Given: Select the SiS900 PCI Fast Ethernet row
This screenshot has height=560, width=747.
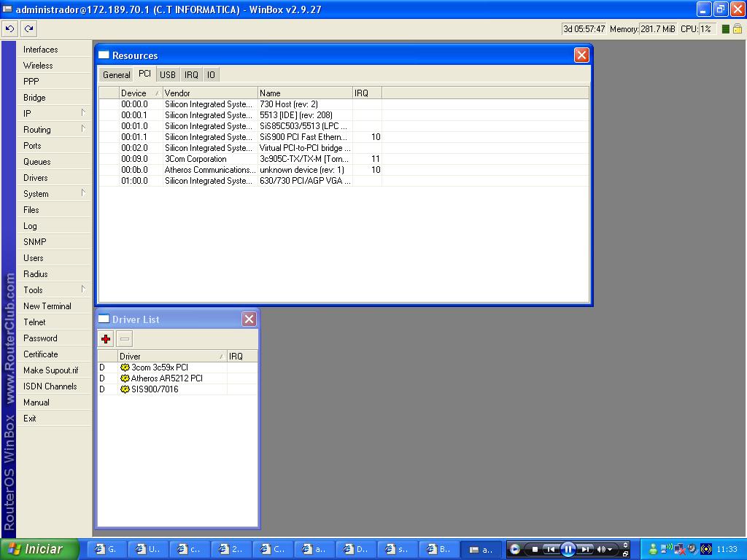Looking at the screenshot, I should [x=344, y=136].
